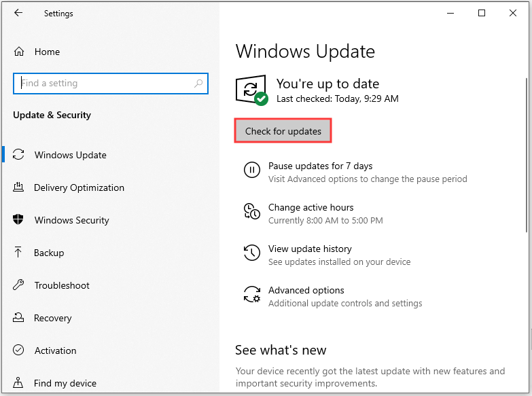Click the search magnifier icon
Viewport: 532px width, 396px height.
click(x=198, y=83)
